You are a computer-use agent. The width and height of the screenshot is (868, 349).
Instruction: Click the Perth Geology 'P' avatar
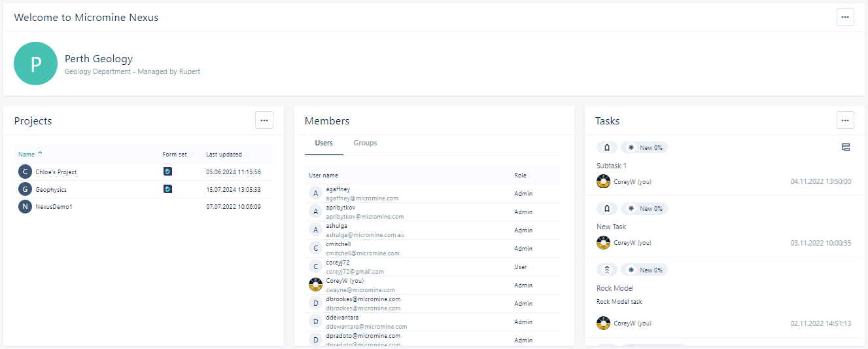[x=35, y=64]
